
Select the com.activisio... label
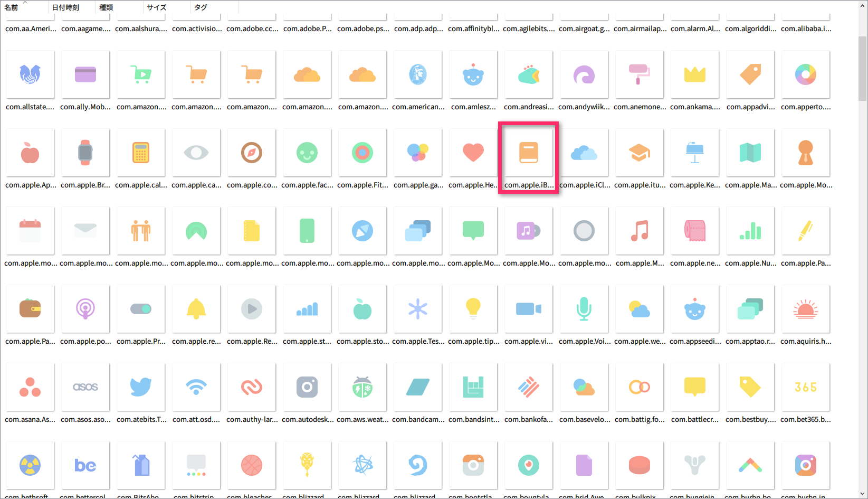pos(197,29)
